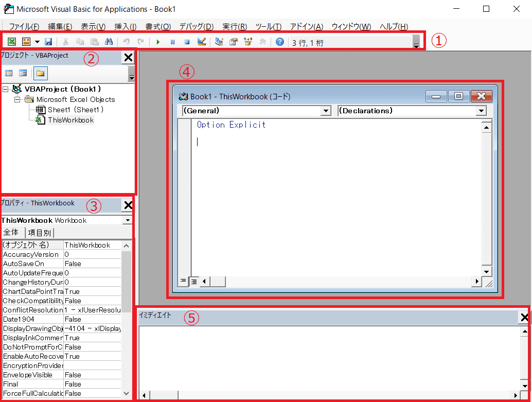Click View Code icon in Project panel
The height and width of the screenshot is (402, 532).
tap(9, 73)
